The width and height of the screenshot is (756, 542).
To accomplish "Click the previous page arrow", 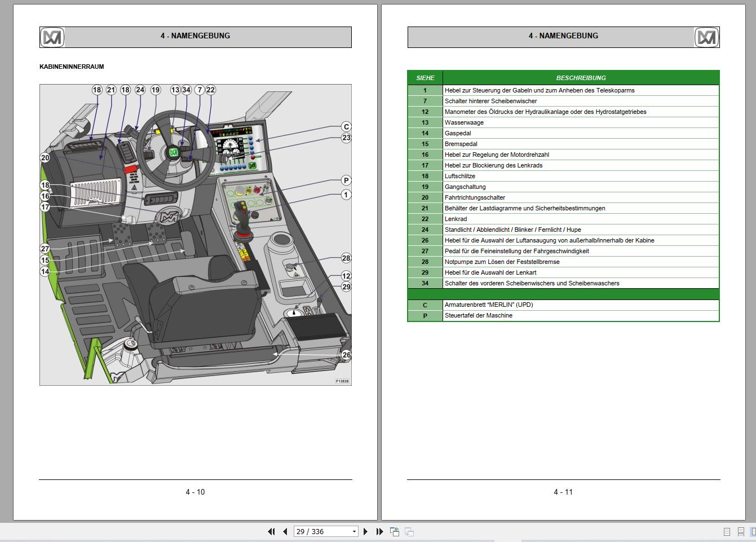I will tap(285, 531).
